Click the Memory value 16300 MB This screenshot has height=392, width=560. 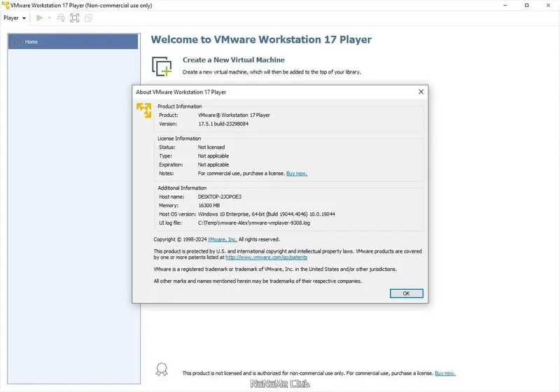(209, 206)
